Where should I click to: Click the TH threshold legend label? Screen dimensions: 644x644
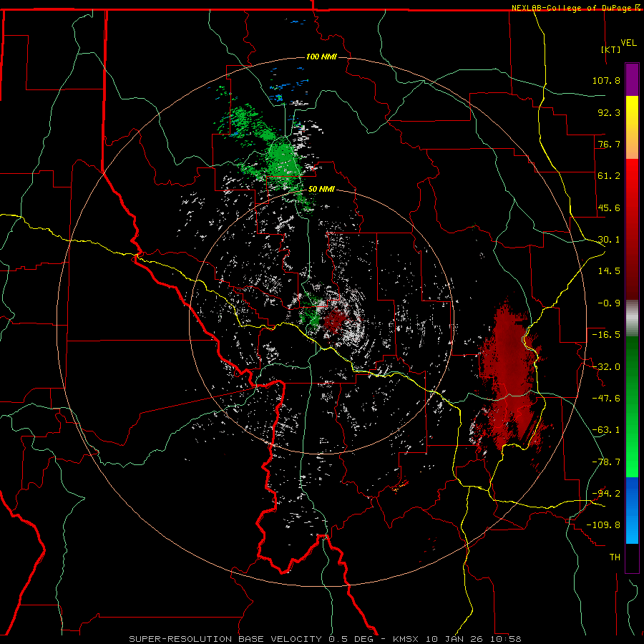[615, 557]
